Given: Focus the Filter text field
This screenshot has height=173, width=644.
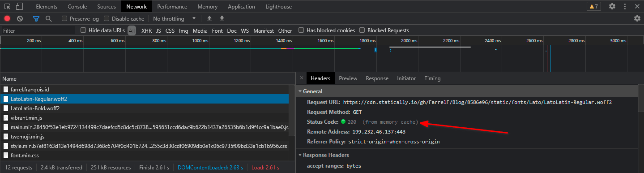Looking at the screenshot, I should [x=38, y=30].
